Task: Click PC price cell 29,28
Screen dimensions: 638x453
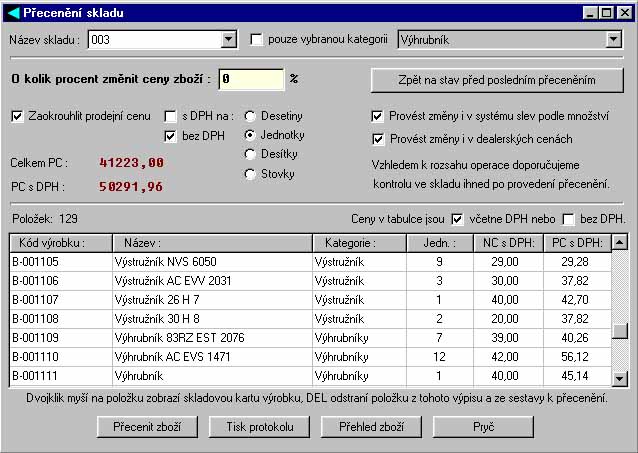Action: (577, 262)
